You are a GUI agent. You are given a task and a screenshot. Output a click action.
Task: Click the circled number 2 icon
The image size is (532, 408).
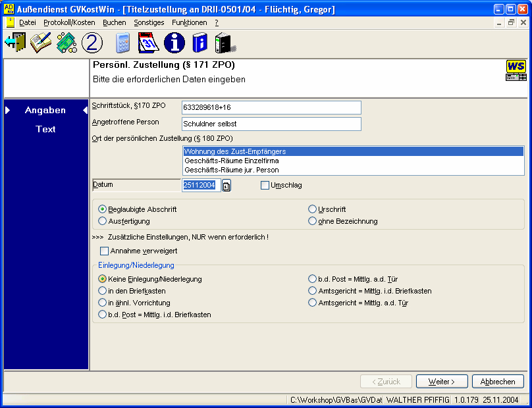92,43
